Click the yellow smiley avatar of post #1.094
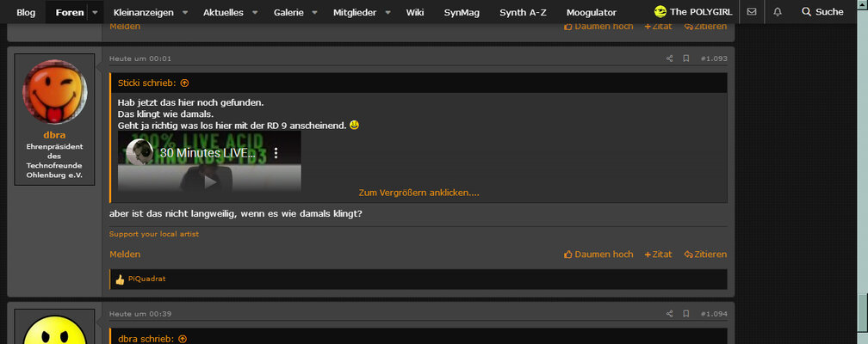This screenshot has width=868, height=344. pyautogui.click(x=55, y=331)
